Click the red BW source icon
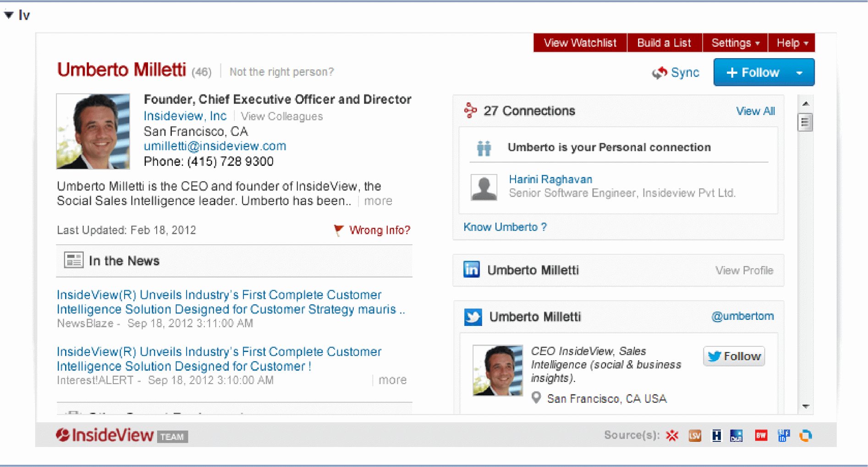Image resolution: width=868 pixels, height=467 pixels. [x=761, y=435]
